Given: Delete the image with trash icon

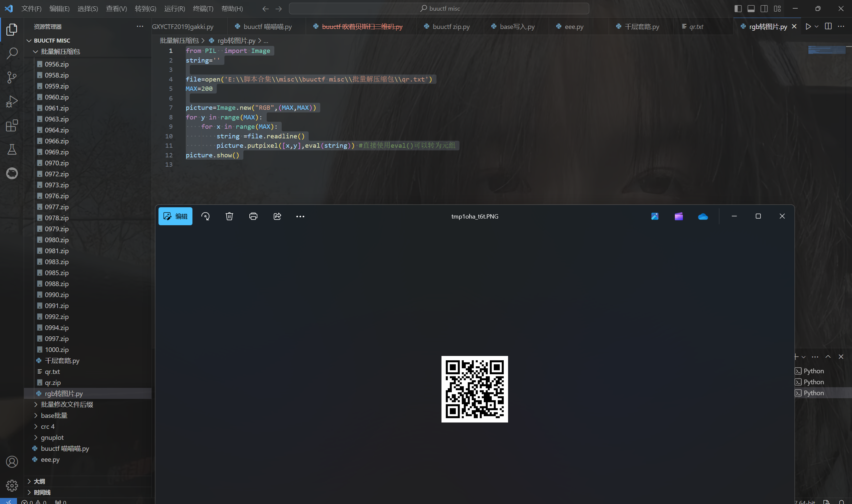Looking at the screenshot, I should [229, 216].
